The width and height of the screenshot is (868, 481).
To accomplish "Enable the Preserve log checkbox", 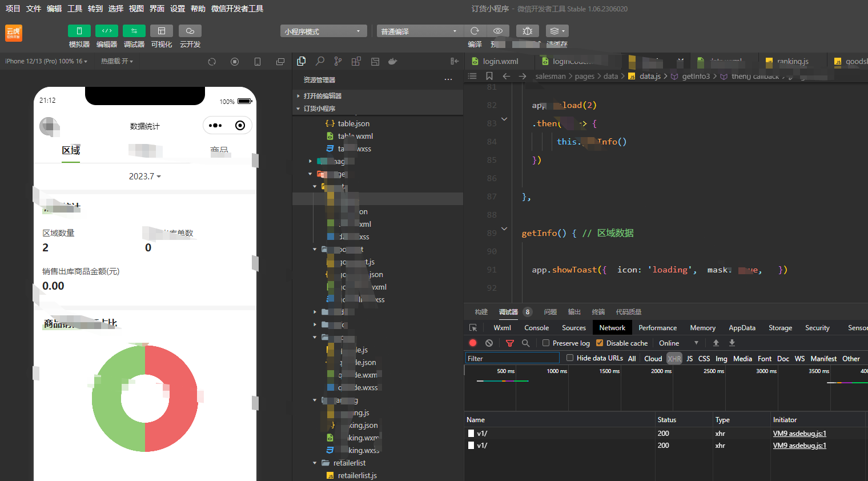I will 546,343.
